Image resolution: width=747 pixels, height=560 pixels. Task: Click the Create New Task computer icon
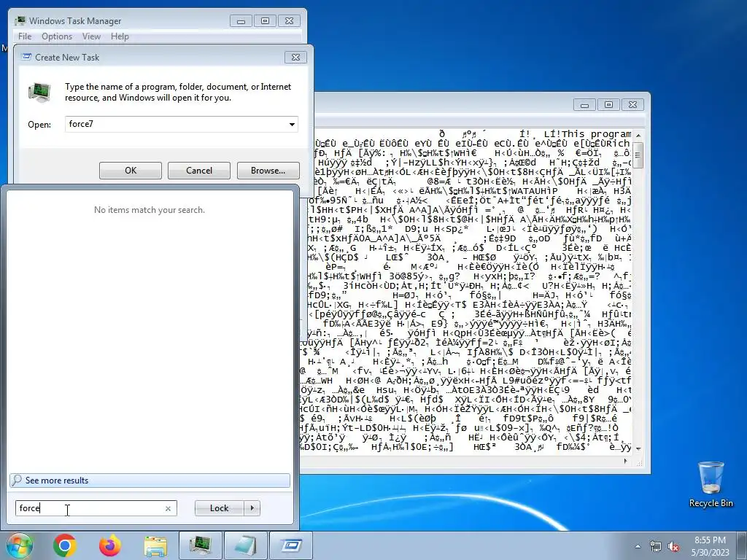(39, 93)
